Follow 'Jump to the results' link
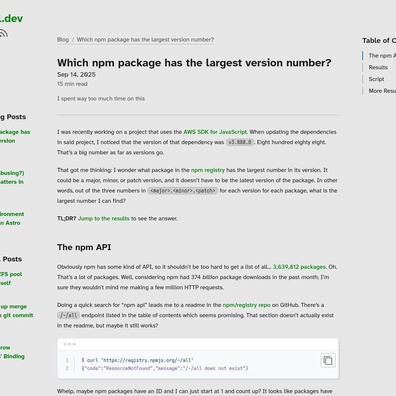Screen dimensions: 396x396 pyautogui.click(x=104, y=219)
